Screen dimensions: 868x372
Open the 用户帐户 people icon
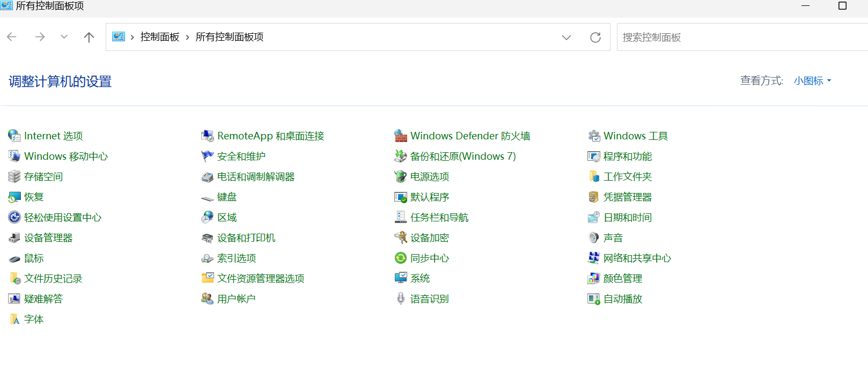(x=208, y=299)
